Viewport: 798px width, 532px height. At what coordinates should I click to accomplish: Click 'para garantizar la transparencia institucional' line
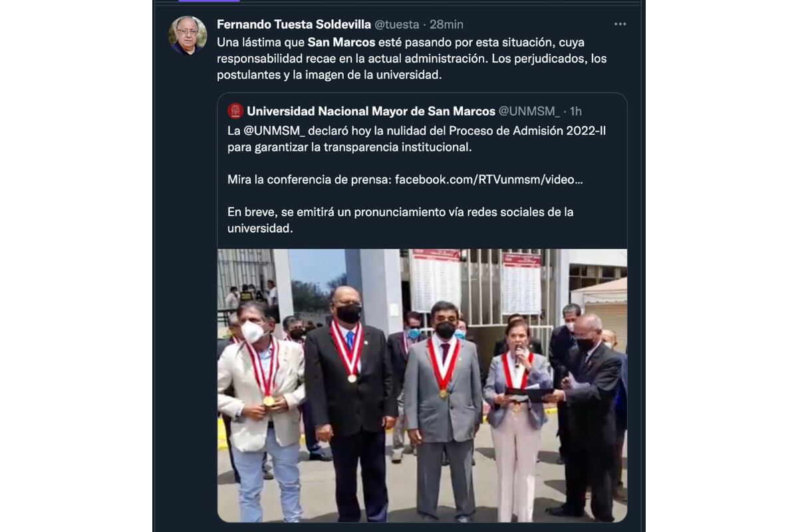point(349,147)
